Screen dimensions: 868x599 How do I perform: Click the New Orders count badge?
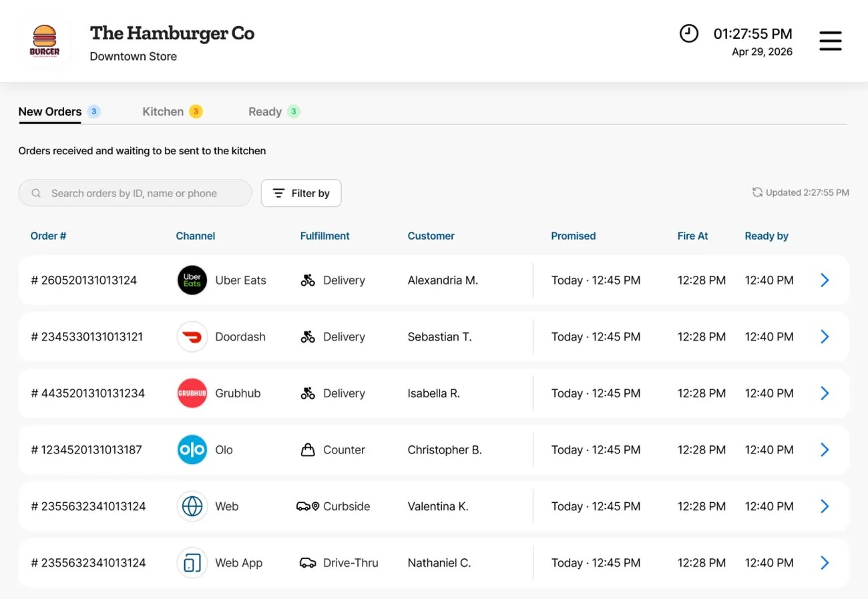(x=94, y=112)
